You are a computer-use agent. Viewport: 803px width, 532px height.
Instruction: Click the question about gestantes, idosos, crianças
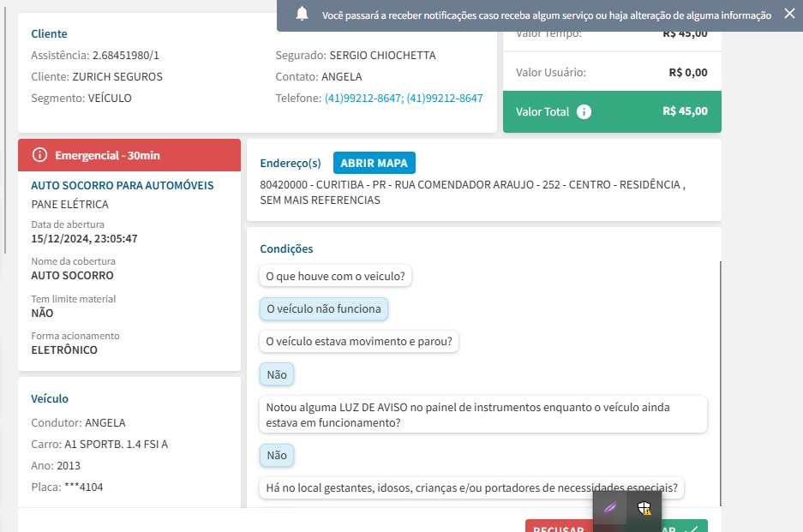pos(471,487)
